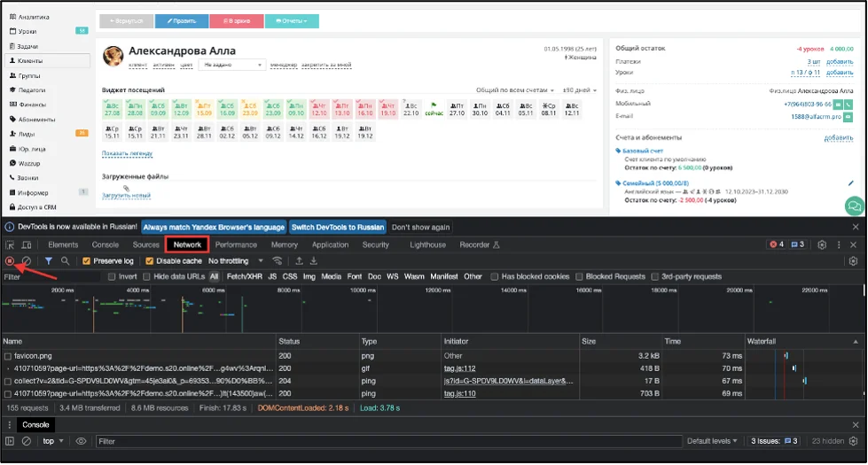Screen dimensions: 868x465
Task: Enable 3rd-party requests checkbox
Action: [655, 276]
